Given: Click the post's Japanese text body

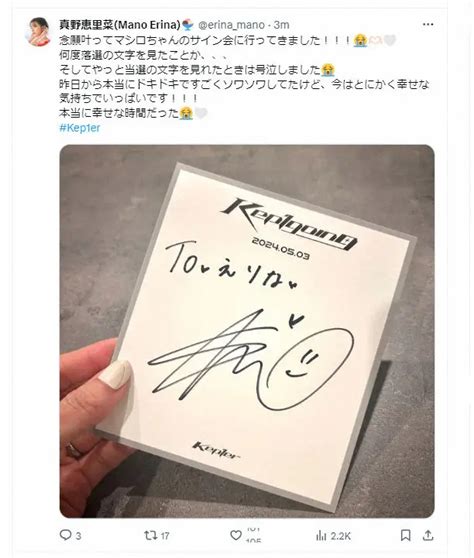Looking at the screenshot, I should coord(244,77).
